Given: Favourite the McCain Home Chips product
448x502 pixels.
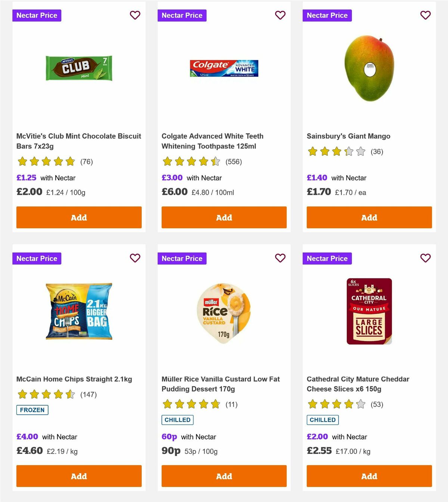Looking at the screenshot, I should coord(135,258).
